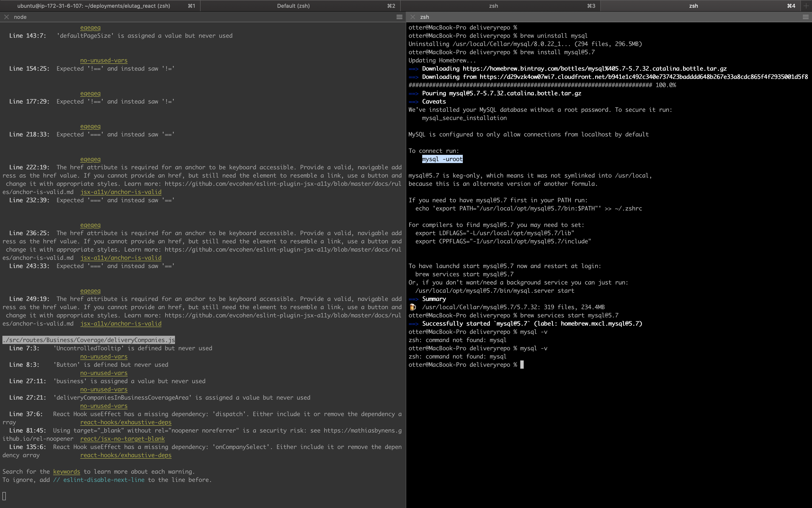Click the final zsh prompt with the block cursor

pos(466,365)
